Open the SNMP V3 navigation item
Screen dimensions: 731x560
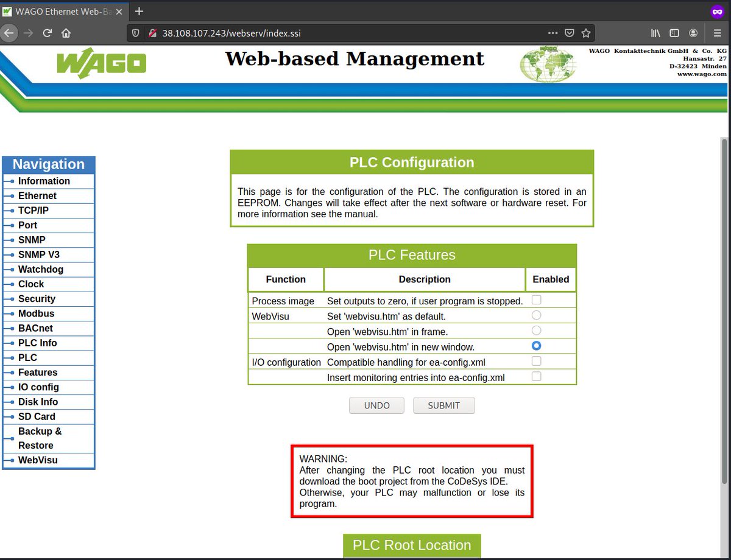[x=39, y=254]
